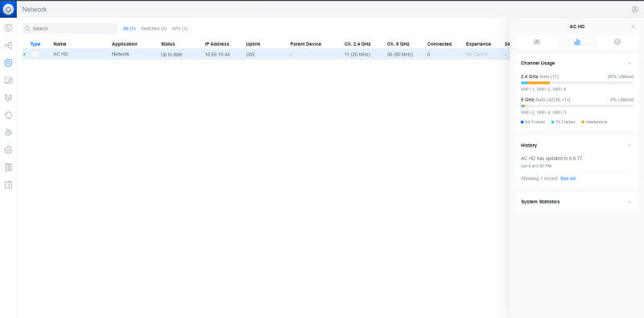Click the 5 GHz utilization bar
The width and height of the screenshot is (644, 318).
pyautogui.click(x=577, y=106)
